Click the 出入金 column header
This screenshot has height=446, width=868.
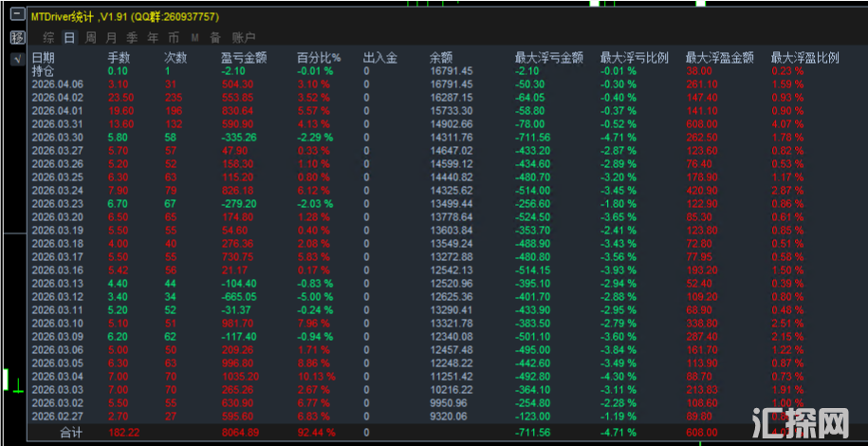tap(380, 58)
